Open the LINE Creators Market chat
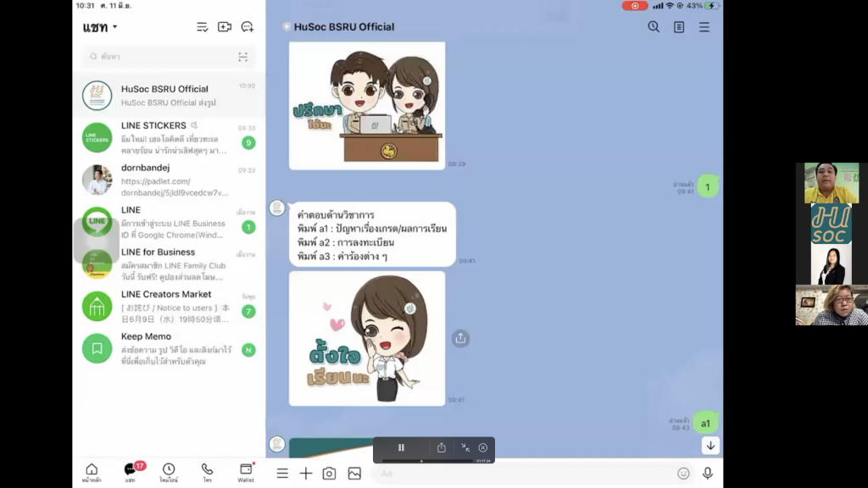The image size is (868, 488). (x=169, y=307)
